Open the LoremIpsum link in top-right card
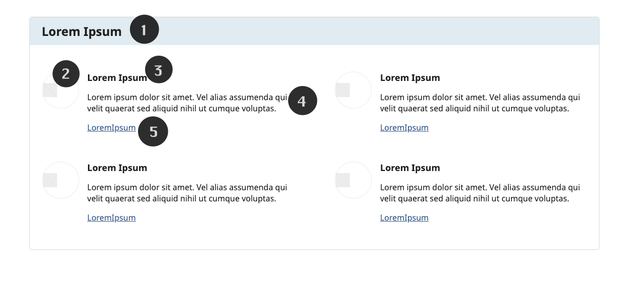 click(x=404, y=128)
